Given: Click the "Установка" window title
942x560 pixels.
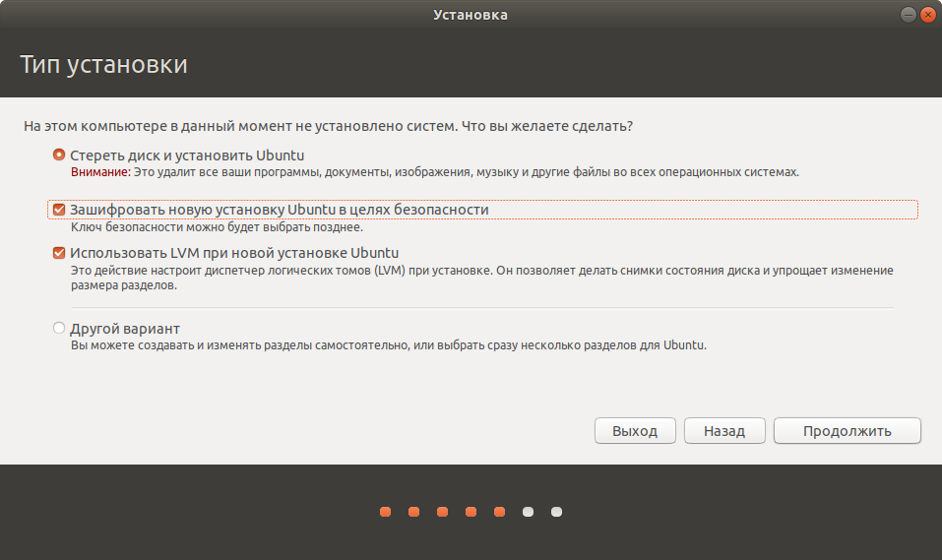Looking at the screenshot, I should (471, 15).
